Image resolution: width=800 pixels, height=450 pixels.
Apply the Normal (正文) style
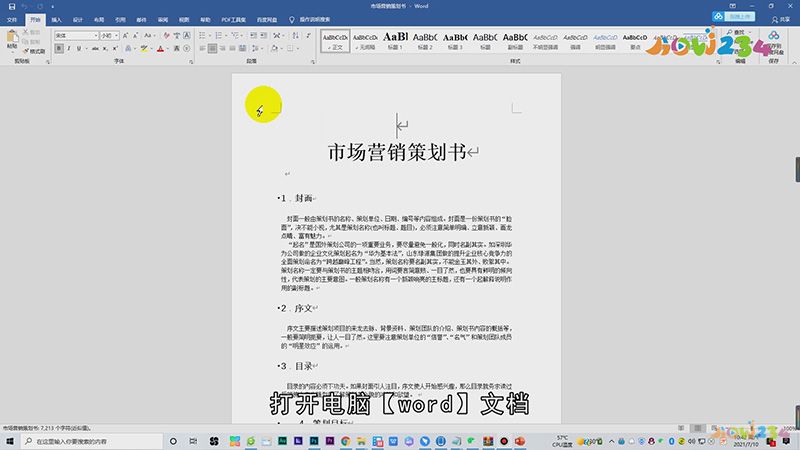point(335,41)
